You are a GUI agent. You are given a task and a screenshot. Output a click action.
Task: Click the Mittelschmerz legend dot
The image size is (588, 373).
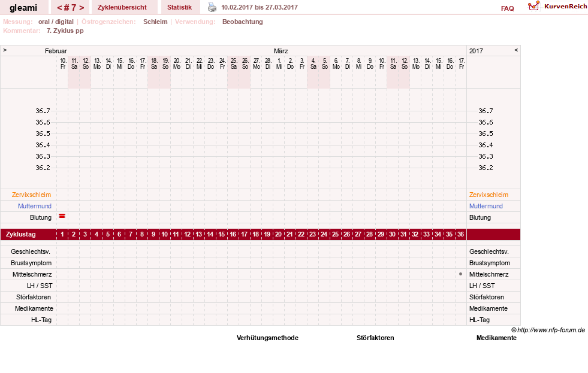(460, 274)
